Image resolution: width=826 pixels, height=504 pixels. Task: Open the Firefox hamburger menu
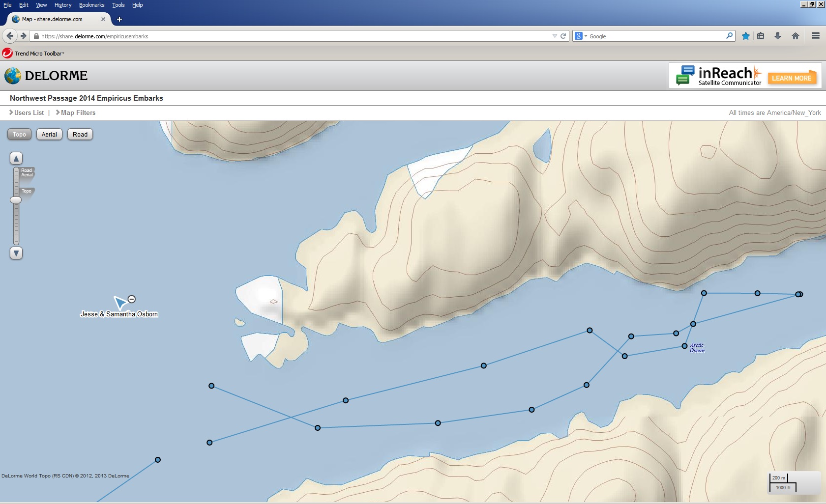click(x=816, y=36)
